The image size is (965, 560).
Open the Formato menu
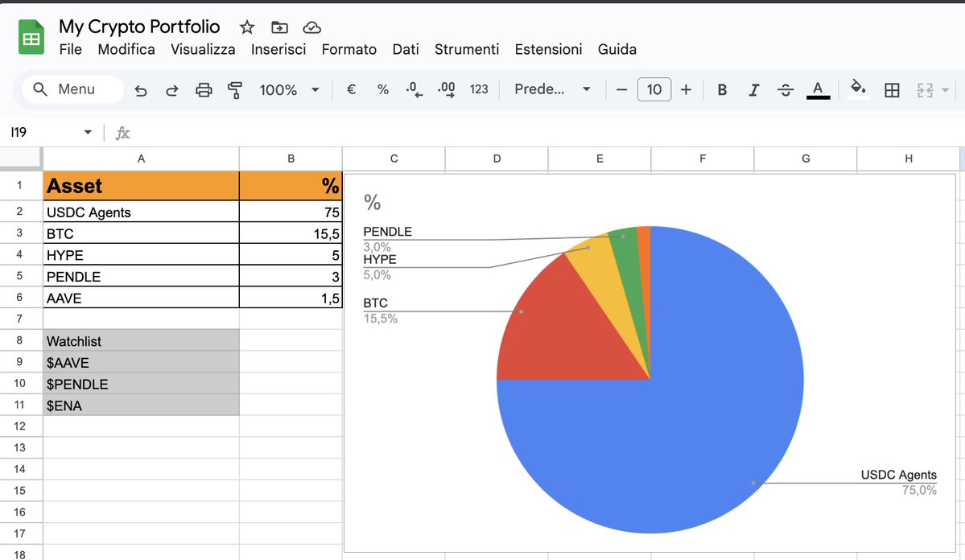pos(349,49)
